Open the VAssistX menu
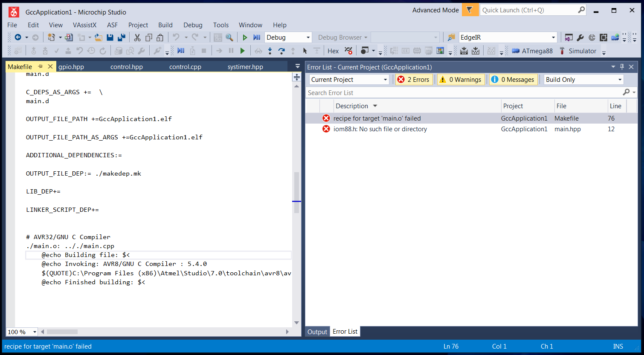Image resolution: width=644 pixels, height=355 pixels. [84, 25]
